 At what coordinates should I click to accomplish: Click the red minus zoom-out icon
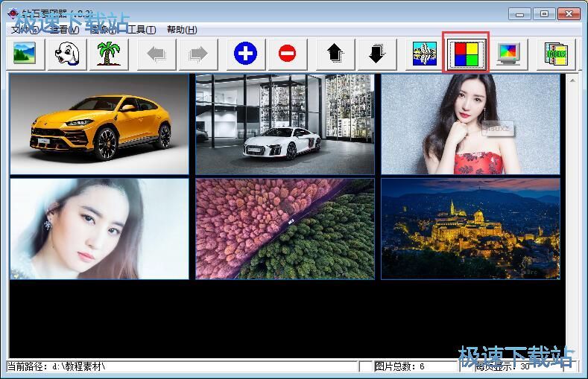pyautogui.click(x=287, y=54)
